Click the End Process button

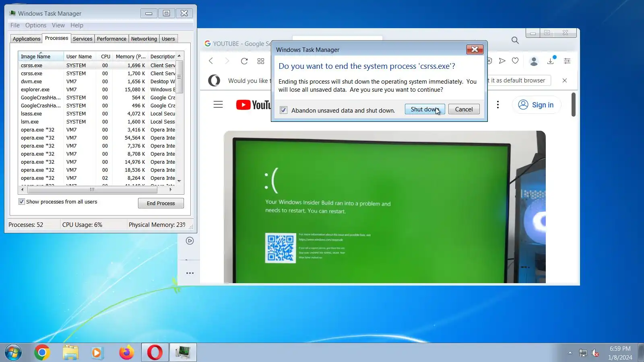point(161,203)
